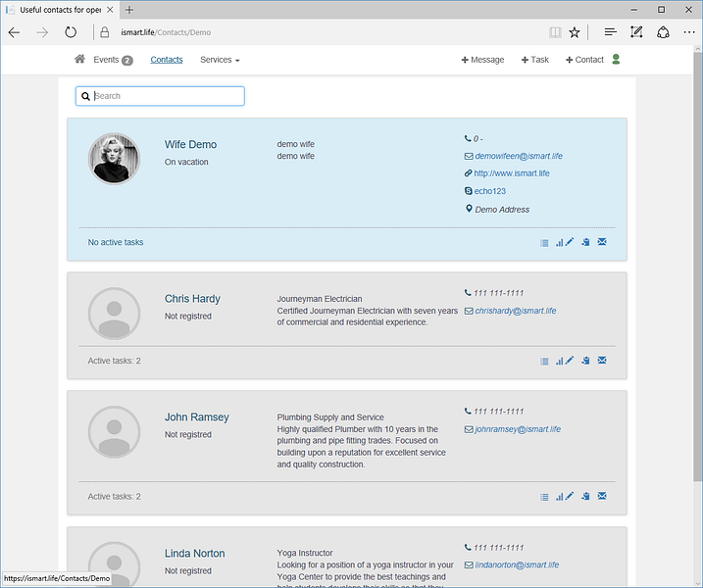The height and width of the screenshot is (588, 703).
Task: Open the task list icon for Chris Hardy
Action: [x=544, y=362]
